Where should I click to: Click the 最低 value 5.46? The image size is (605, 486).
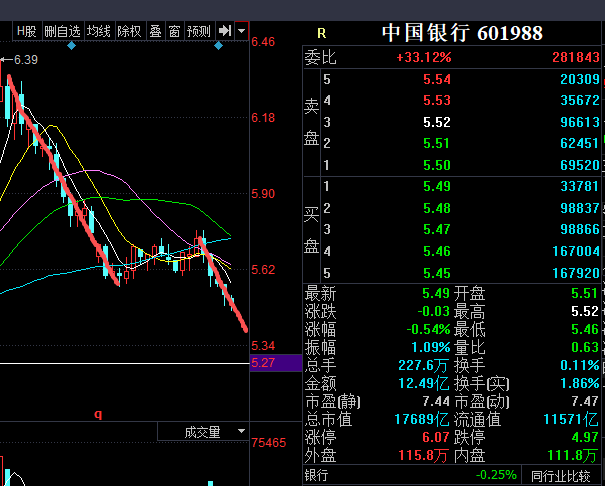click(585, 329)
